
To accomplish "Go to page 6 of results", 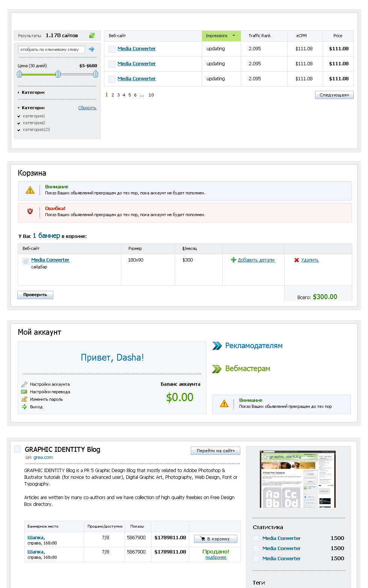I will [135, 95].
